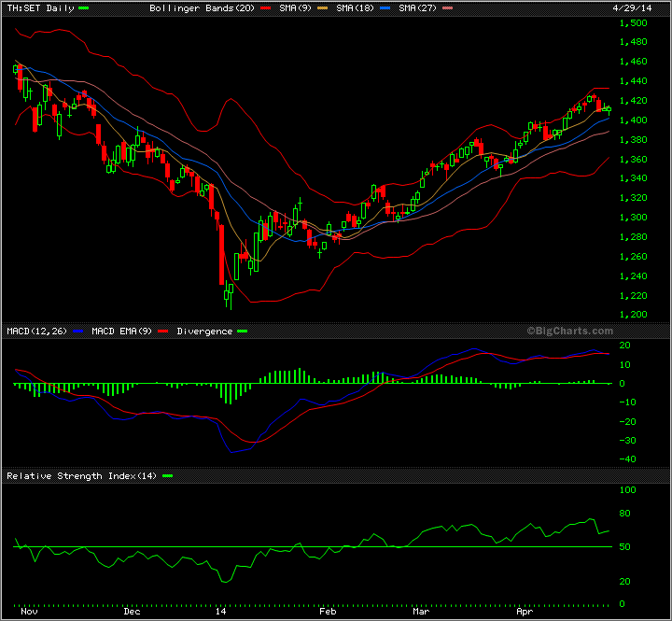Viewport: 672px width, 621px height.
Task: Click the orange SMA(9) legend swatch
Action: (x=322, y=8)
